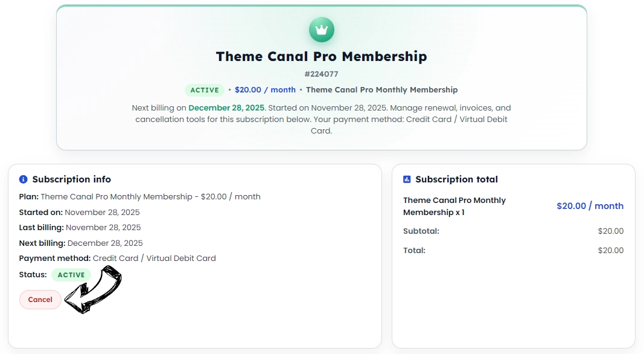Click the ACTIVE status badge next to Status
Screen dimensions: 644x354
71,275
